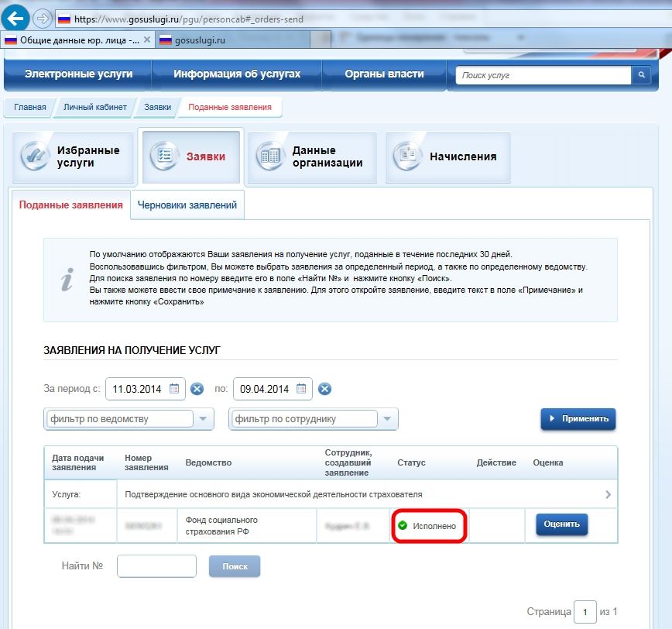Clear the end date 09.04.2014
The width and height of the screenshot is (672, 629).
pyautogui.click(x=325, y=389)
